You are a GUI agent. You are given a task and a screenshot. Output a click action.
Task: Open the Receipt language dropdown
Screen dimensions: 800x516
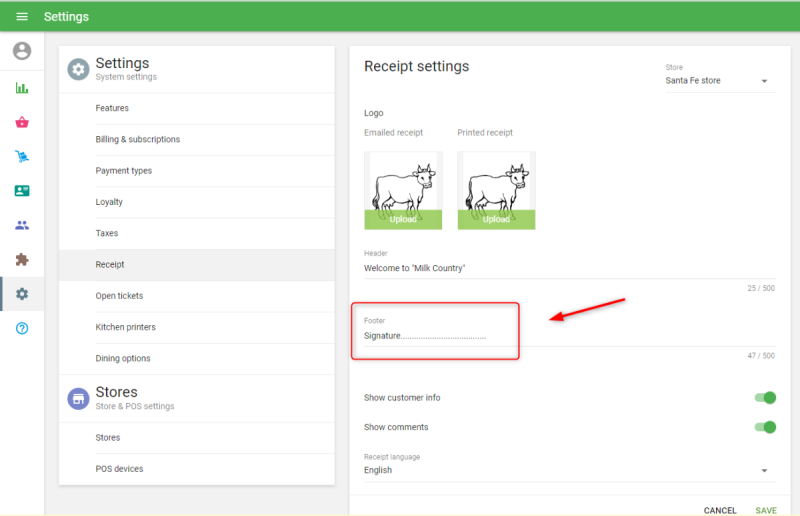pyautogui.click(x=568, y=470)
